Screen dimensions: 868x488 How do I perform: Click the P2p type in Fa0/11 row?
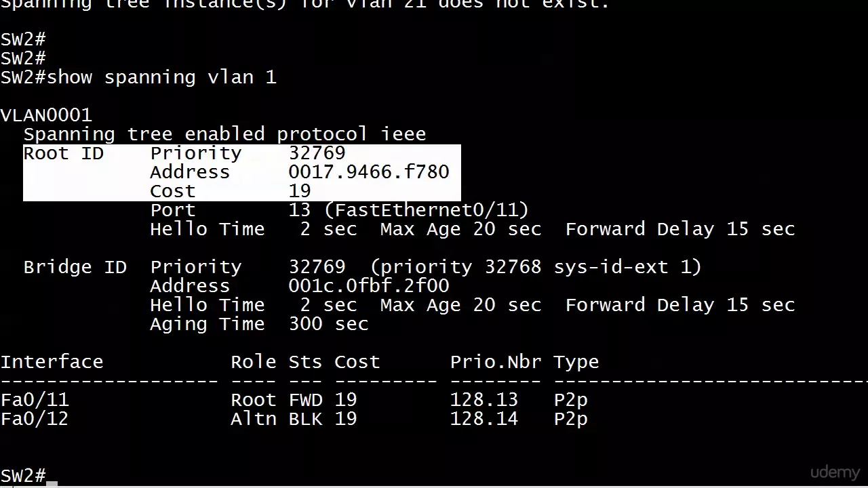(x=570, y=400)
